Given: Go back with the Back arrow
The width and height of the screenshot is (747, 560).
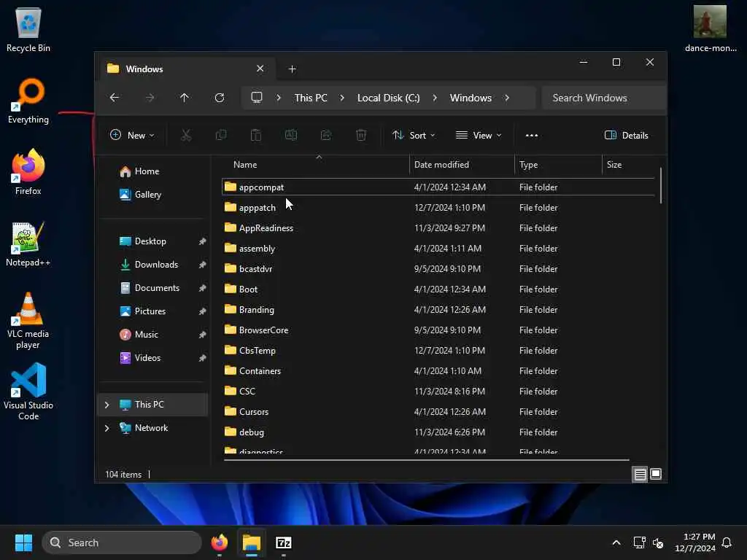Looking at the screenshot, I should [115, 98].
